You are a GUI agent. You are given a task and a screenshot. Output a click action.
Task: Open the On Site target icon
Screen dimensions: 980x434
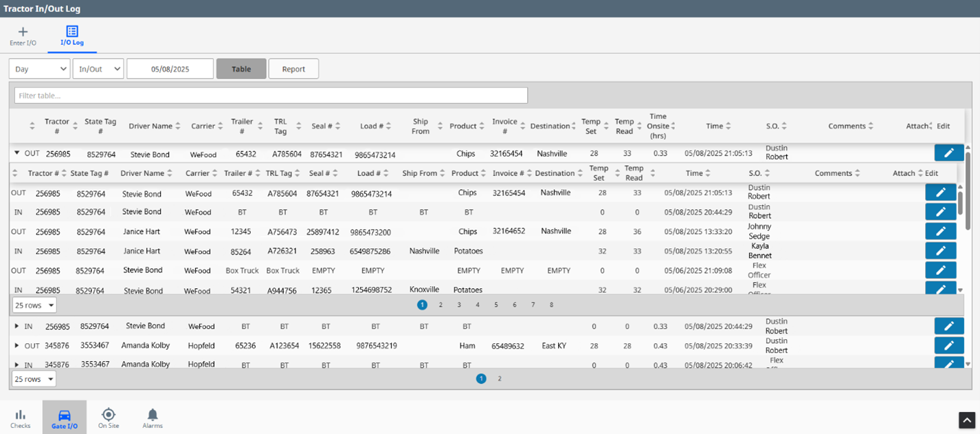(x=109, y=414)
